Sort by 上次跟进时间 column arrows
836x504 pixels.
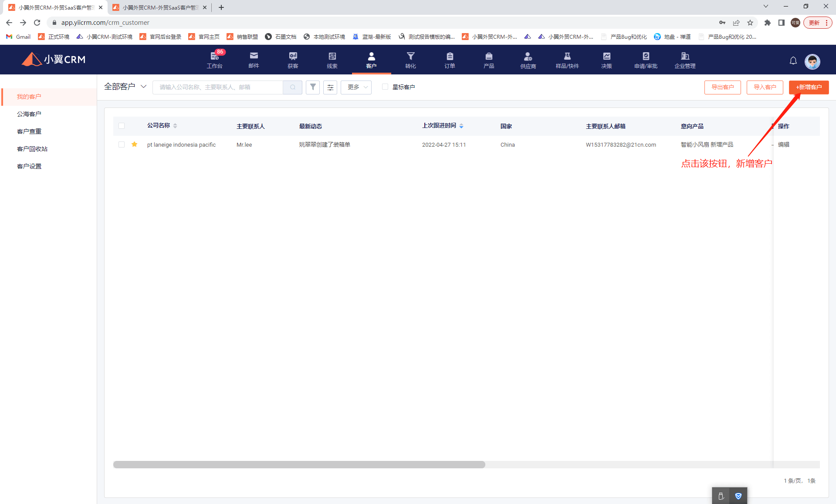click(x=461, y=126)
